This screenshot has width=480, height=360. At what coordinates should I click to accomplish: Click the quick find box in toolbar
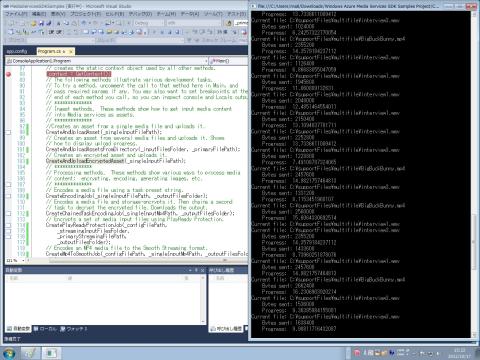(241, 23)
